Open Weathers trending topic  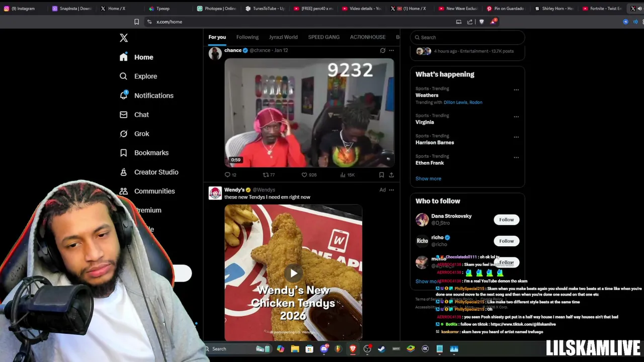[427, 95]
